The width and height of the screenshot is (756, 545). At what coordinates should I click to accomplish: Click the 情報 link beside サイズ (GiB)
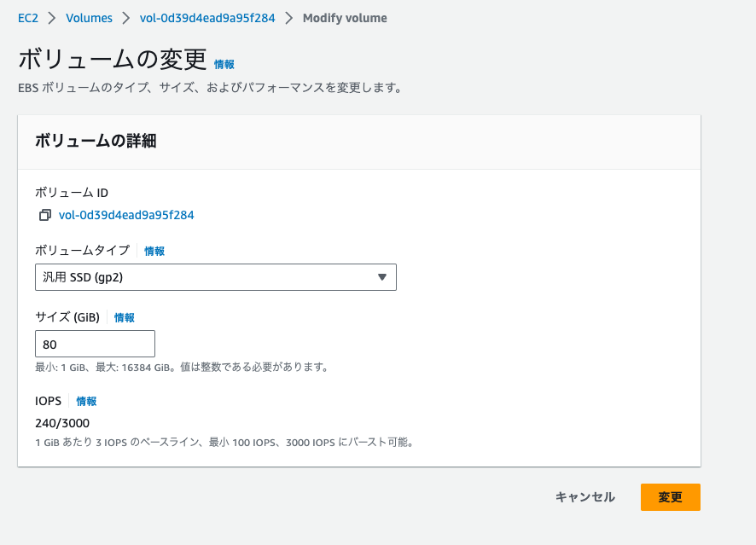125,317
